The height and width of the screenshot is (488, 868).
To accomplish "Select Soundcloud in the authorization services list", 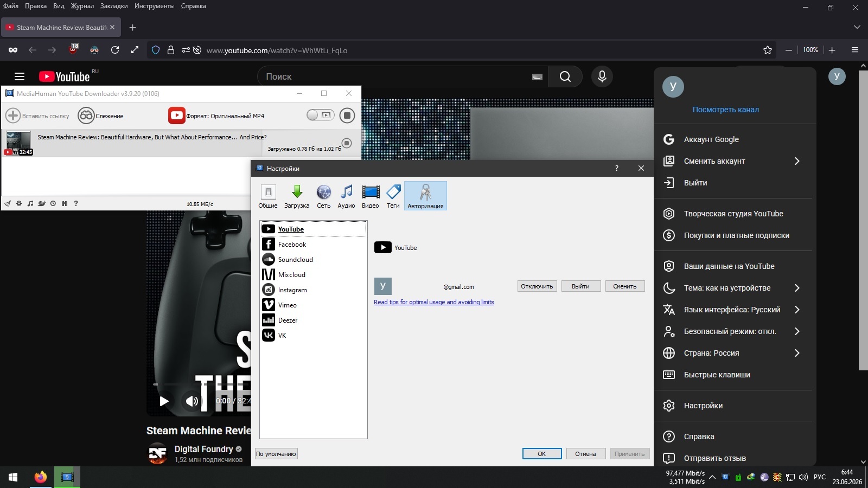I will click(x=314, y=260).
